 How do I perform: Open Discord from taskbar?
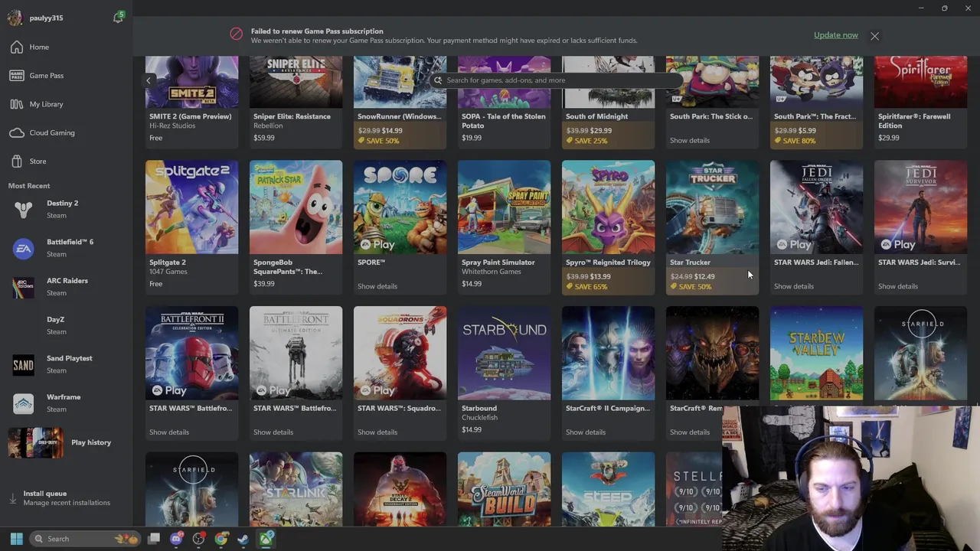click(177, 539)
